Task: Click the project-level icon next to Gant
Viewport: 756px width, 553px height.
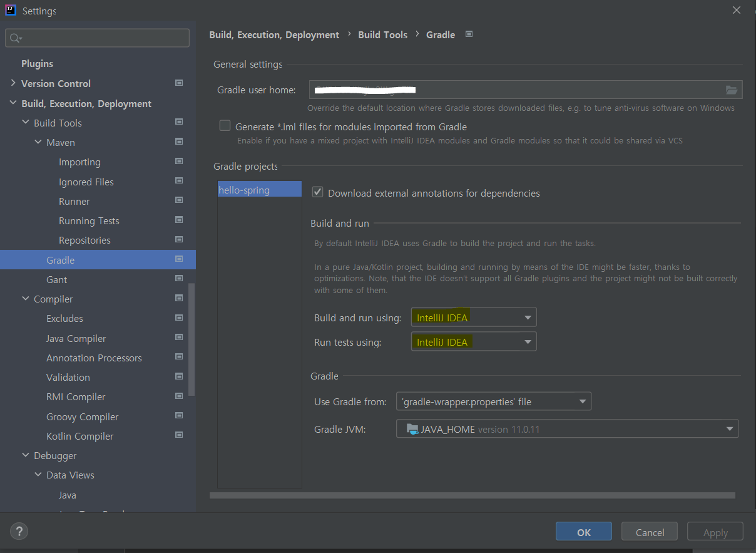Action: 179,279
